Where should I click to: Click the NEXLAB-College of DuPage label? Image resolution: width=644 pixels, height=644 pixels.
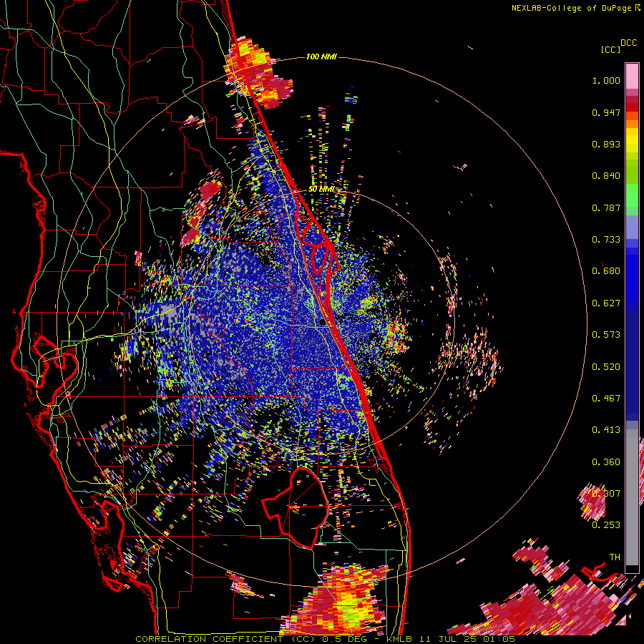(x=572, y=8)
